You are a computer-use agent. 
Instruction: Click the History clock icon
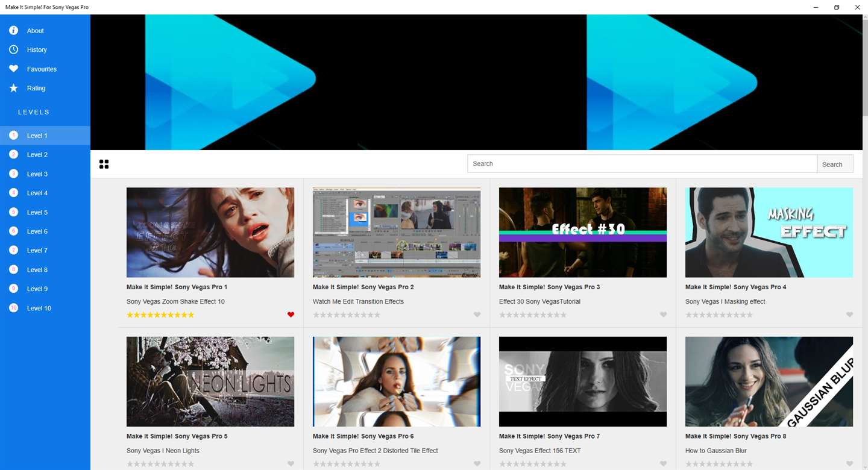coord(13,49)
